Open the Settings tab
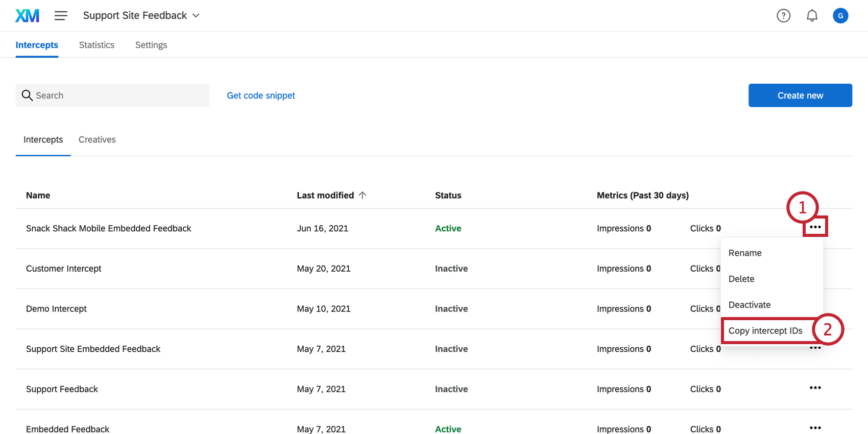The image size is (868, 434). pyautogui.click(x=151, y=45)
